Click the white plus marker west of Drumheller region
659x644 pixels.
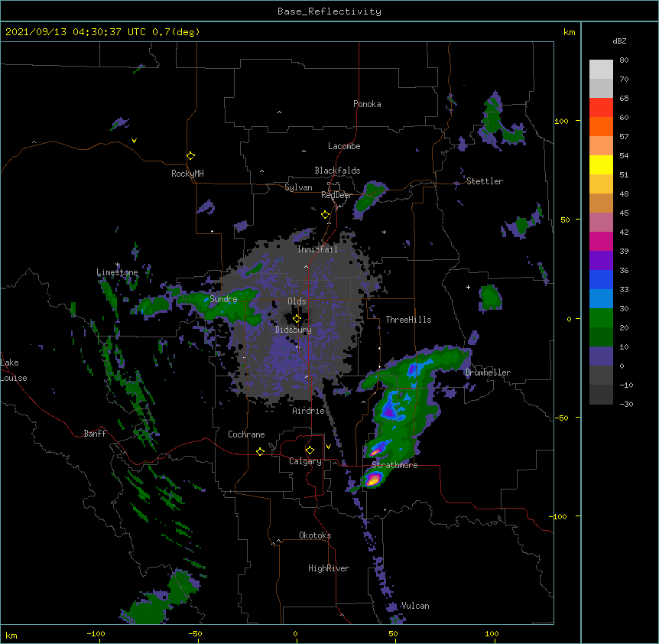pyautogui.click(x=468, y=287)
